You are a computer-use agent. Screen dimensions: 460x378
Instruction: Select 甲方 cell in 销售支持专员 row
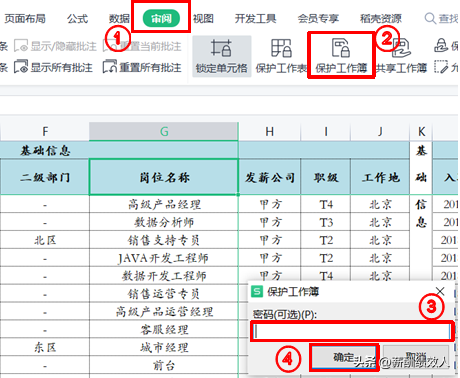(x=269, y=240)
